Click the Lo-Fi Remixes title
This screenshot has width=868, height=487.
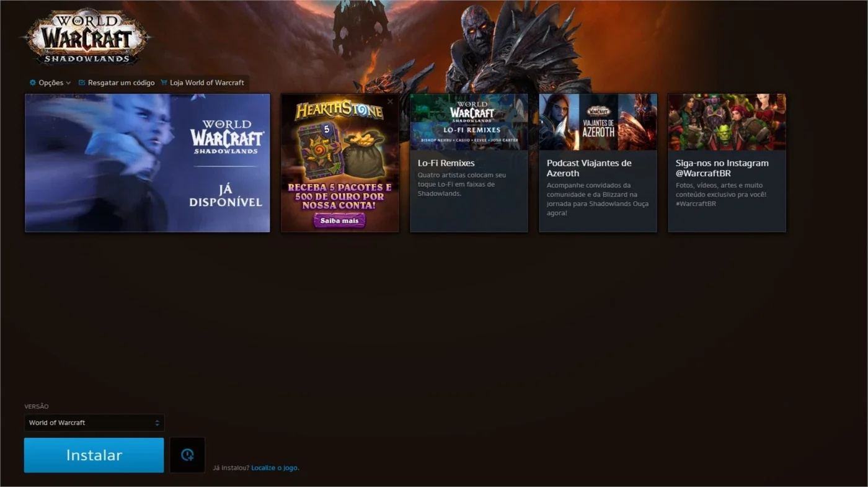click(446, 163)
